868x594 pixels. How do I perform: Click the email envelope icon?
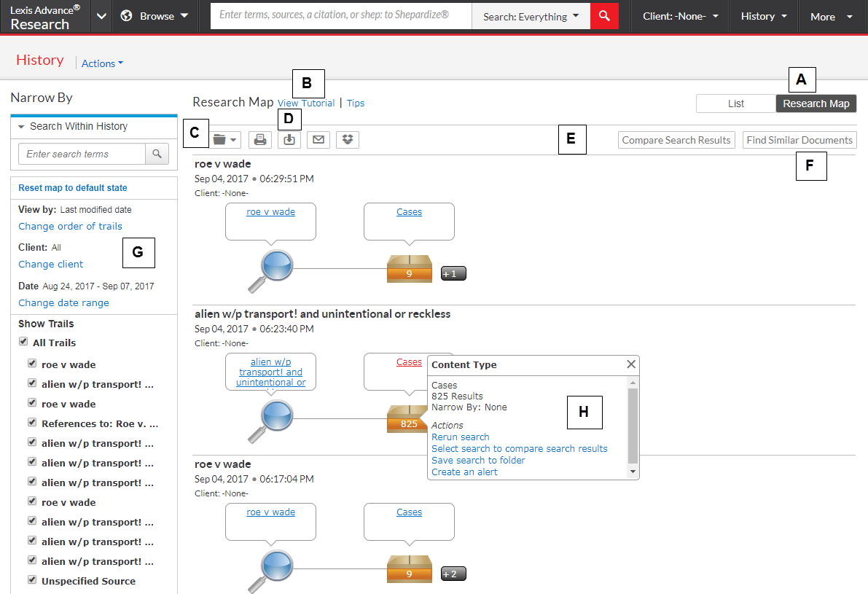click(318, 139)
